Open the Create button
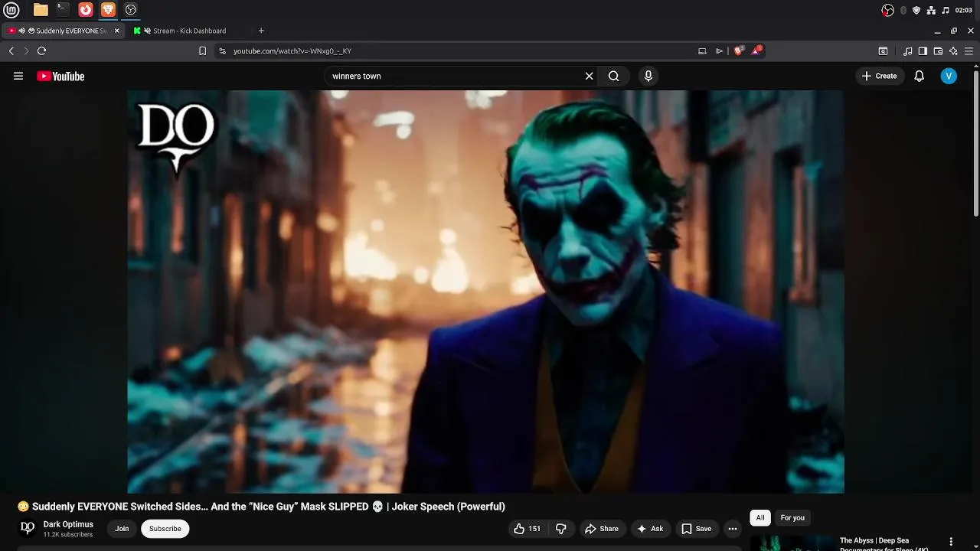The width and height of the screenshot is (980, 551). (879, 76)
